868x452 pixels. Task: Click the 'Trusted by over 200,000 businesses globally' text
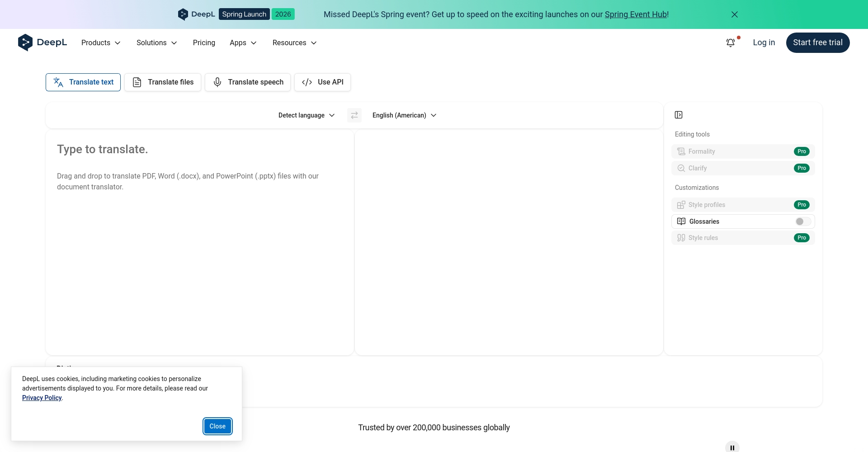(x=434, y=428)
